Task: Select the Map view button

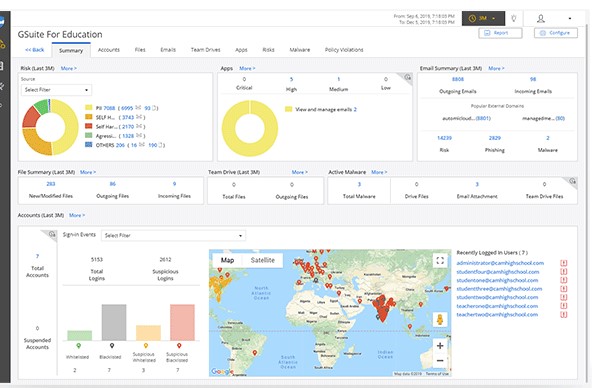Action: pos(227,260)
